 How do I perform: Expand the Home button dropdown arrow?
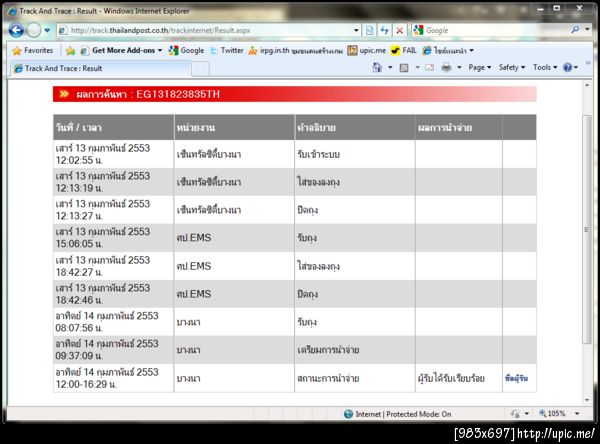pyautogui.click(x=390, y=68)
